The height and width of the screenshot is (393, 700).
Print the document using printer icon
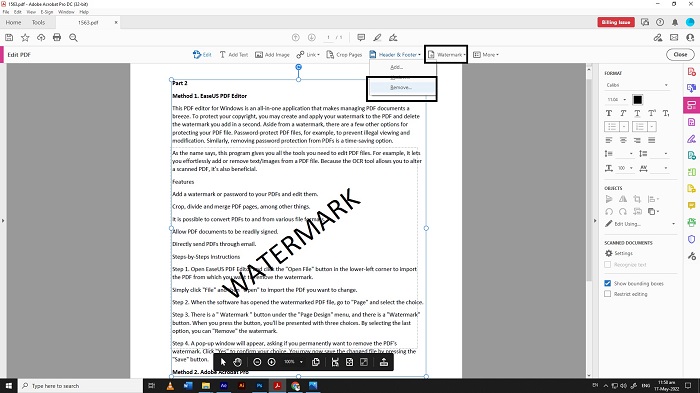(57, 38)
